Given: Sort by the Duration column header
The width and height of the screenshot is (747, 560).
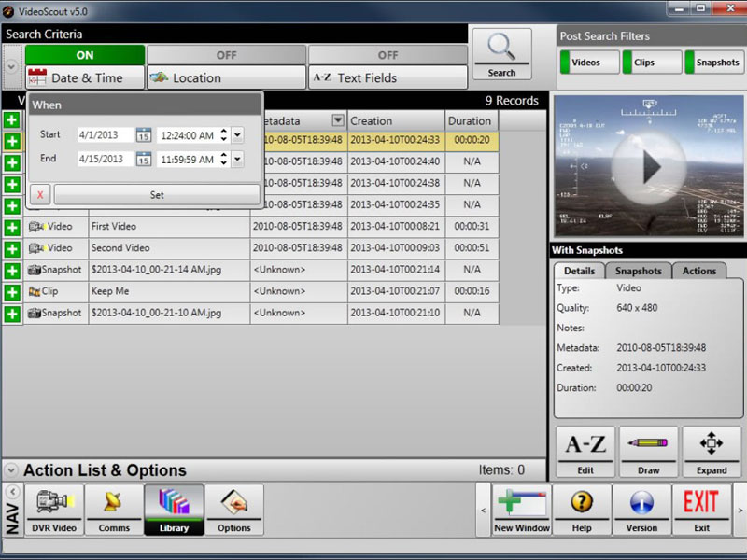Looking at the screenshot, I should coord(472,121).
